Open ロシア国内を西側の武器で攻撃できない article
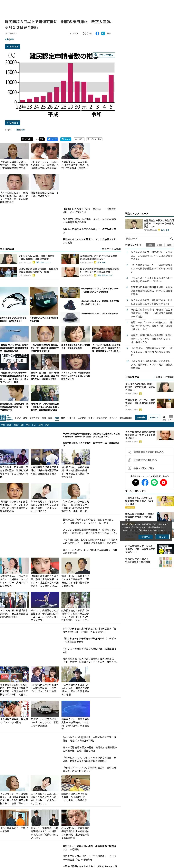Viewport: 174px width, 868px height. click(x=100, y=271)
